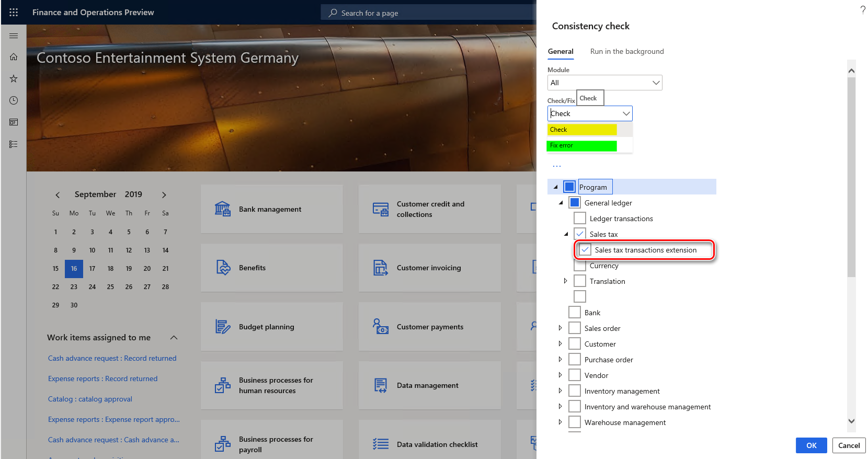
Task: Open the app launcher waffle icon
Action: (x=14, y=12)
